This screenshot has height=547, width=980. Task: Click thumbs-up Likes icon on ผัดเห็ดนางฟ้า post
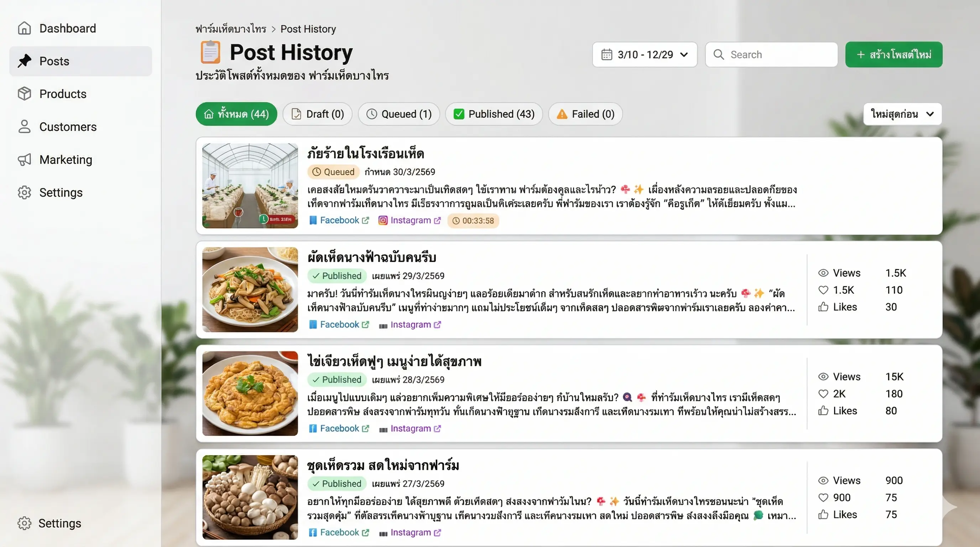coord(823,307)
